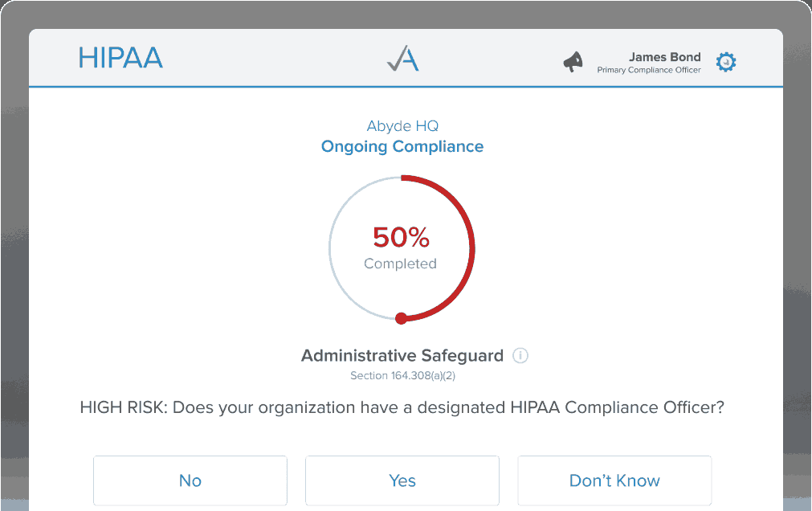This screenshot has height=511, width=812.
Task: Open the settings menu next to James Bond
Action: click(x=725, y=61)
